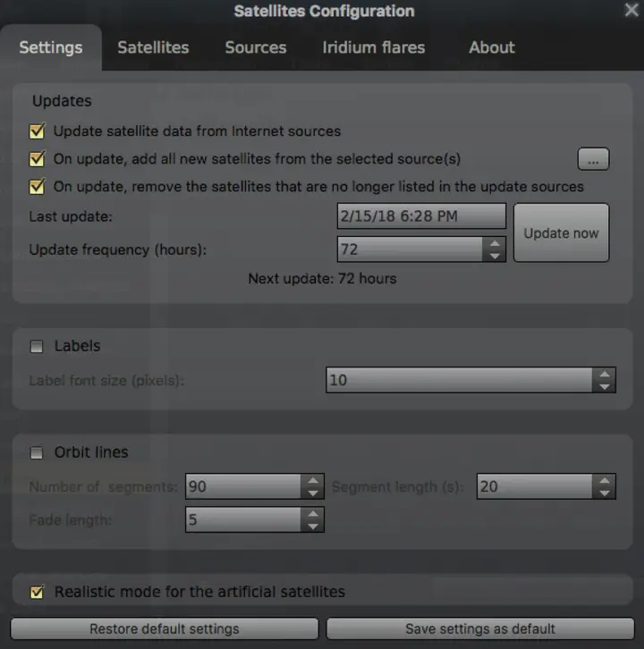Decrease number of segments stepper

[313, 493]
